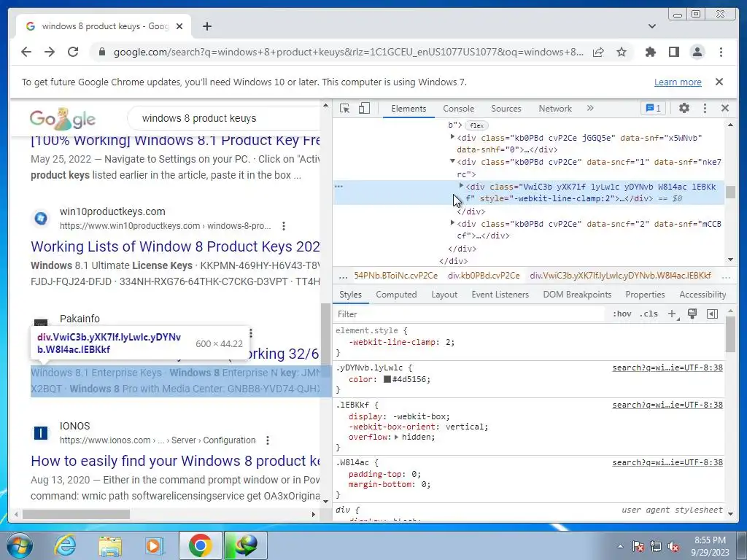Select the 54PNb.BToiNc.cvP2Ce breadcrumb
Screen dimensions: 747x560
396,276
